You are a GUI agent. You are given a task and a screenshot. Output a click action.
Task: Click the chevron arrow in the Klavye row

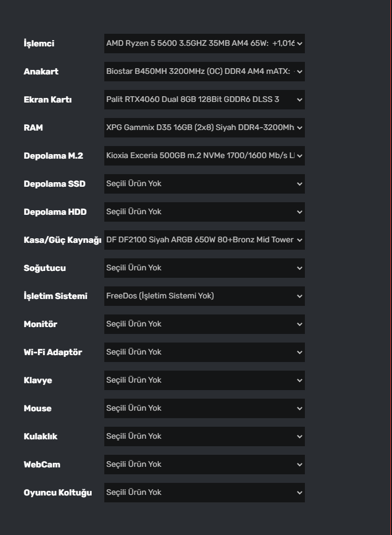pyautogui.click(x=299, y=380)
